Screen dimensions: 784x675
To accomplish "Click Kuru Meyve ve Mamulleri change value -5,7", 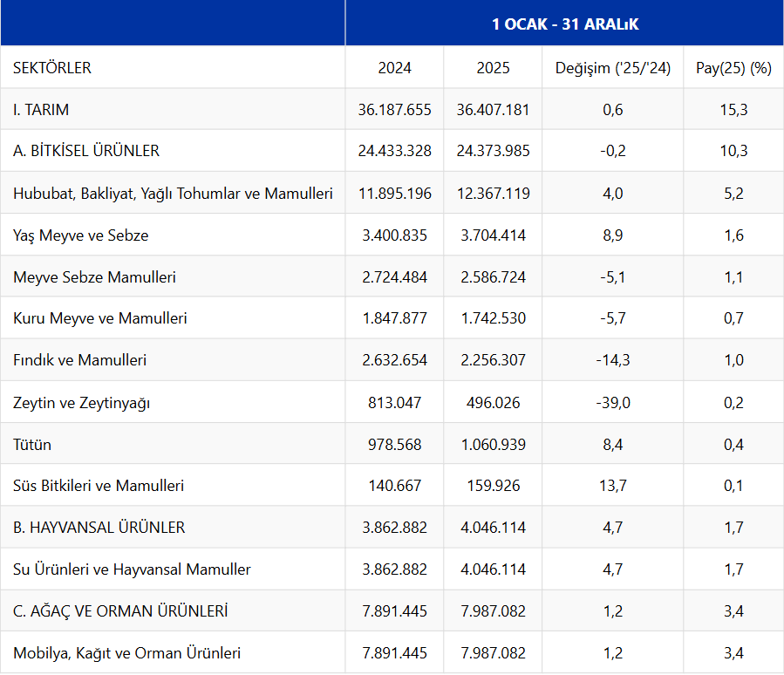I will [612, 318].
